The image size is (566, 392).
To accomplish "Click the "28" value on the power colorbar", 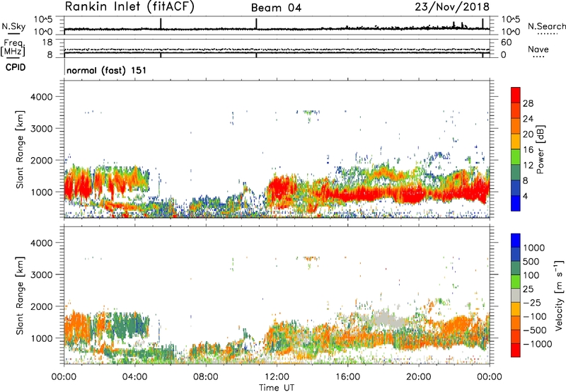I will click(x=528, y=103).
